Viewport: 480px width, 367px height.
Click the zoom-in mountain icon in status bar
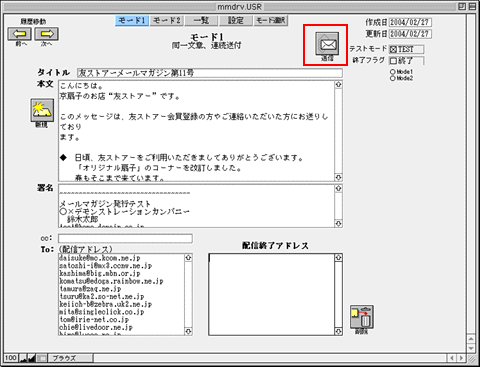click(x=32, y=358)
